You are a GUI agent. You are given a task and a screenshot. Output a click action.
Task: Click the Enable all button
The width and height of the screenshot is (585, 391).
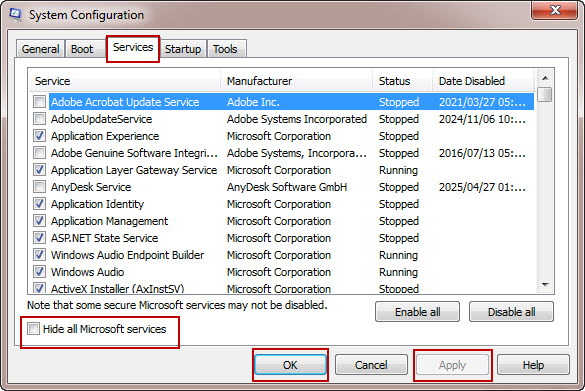tap(417, 312)
